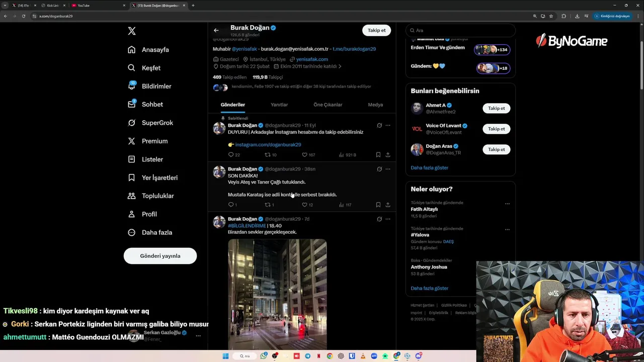This screenshot has width=644, height=362.
Task: Bookmark the DUYURU pinned post
Action: click(x=378, y=155)
